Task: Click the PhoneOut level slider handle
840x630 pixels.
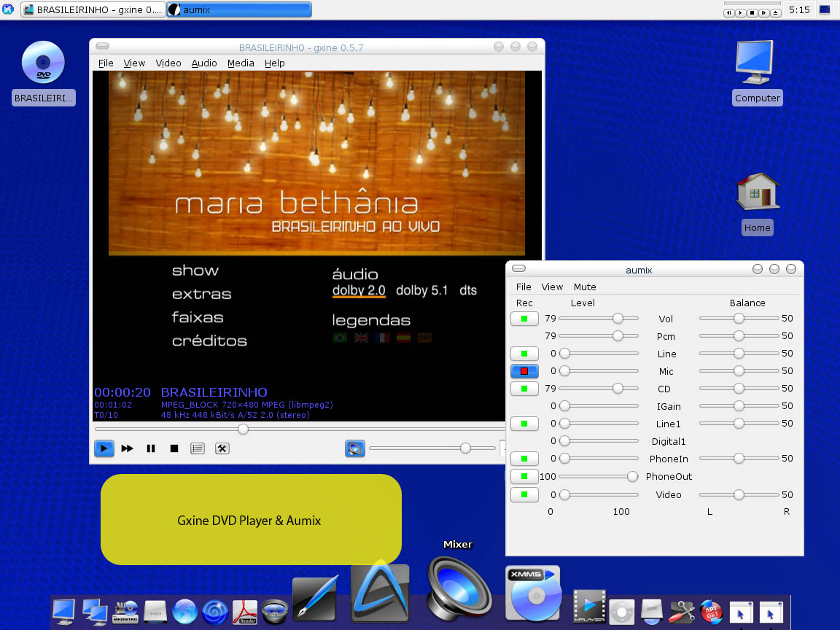Action: click(632, 476)
